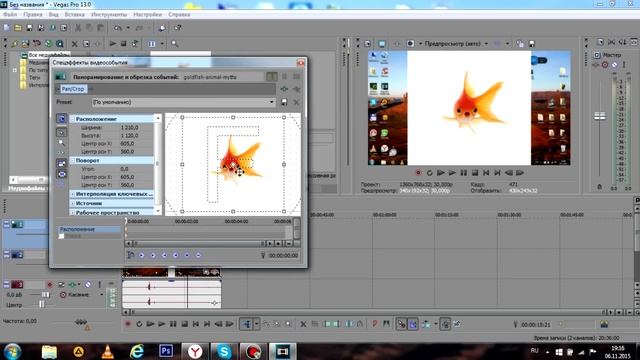Viewport: 640px width, 360px height.
Task: Open the Инструменты menu
Action: (x=109, y=14)
